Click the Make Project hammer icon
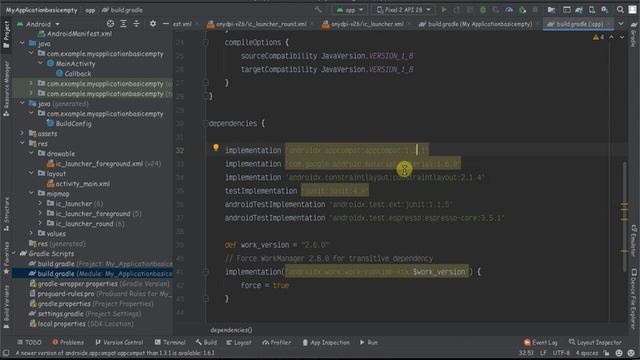Screen dimensions: 640x360 (318, 10)
